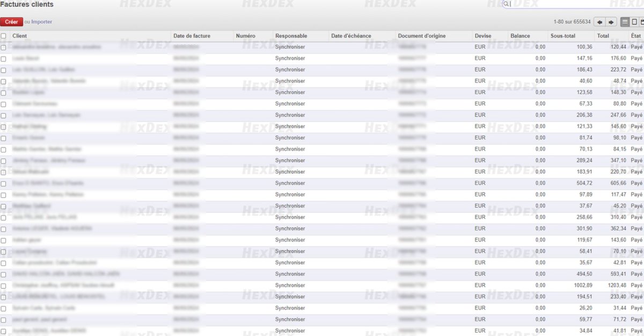Click the pager text 1-80 sur 655634
Image resolution: width=644 pixels, height=336 pixels.
pos(572,22)
